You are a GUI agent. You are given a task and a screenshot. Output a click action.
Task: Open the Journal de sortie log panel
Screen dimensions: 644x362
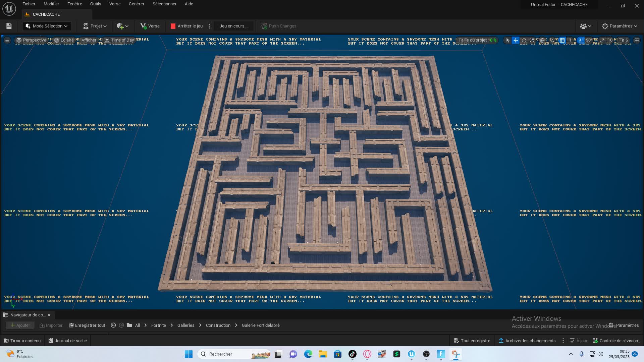point(67,341)
